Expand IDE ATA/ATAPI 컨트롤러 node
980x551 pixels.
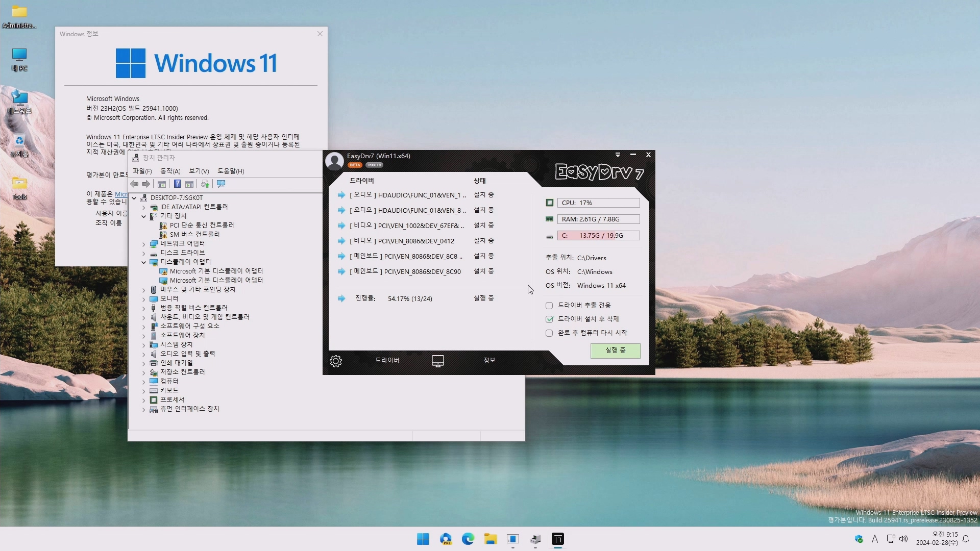144,207
